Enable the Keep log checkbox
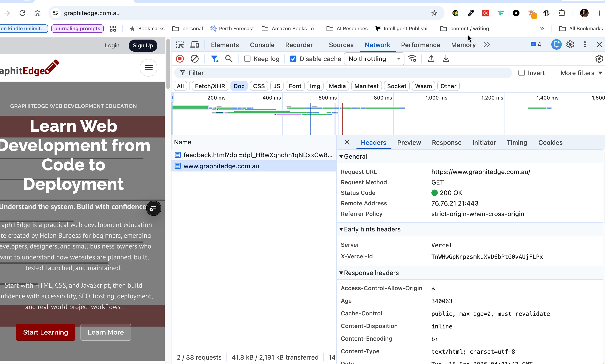 pos(247,59)
